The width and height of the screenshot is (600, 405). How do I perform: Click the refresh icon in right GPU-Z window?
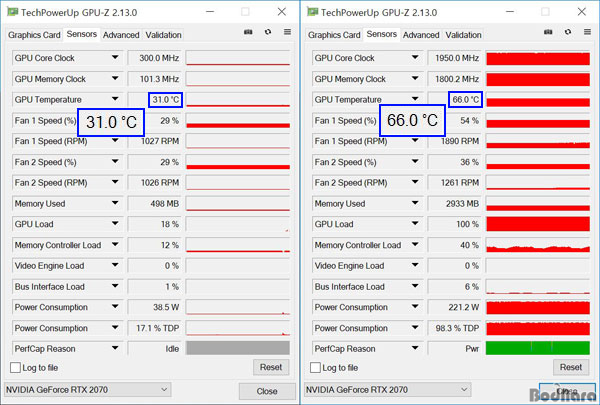click(x=568, y=32)
